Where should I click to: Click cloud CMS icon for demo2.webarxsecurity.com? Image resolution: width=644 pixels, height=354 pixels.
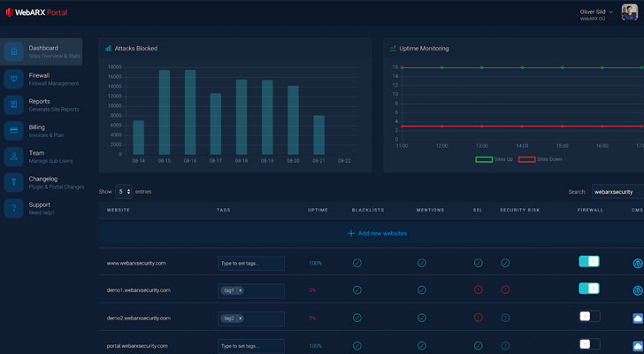coord(638,318)
